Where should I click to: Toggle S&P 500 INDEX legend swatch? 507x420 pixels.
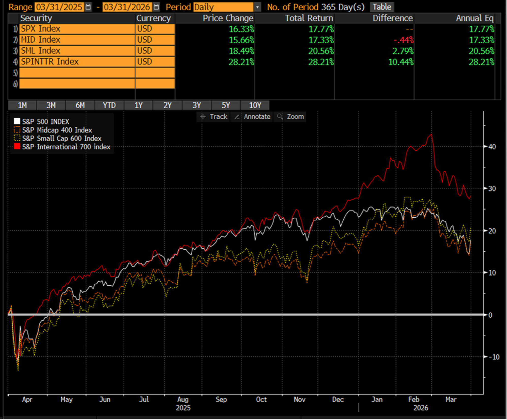(17, 121)
